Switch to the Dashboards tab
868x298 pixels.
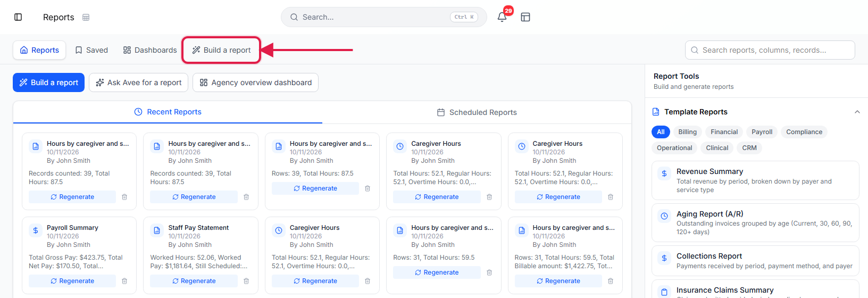click(x=150, y=50)
